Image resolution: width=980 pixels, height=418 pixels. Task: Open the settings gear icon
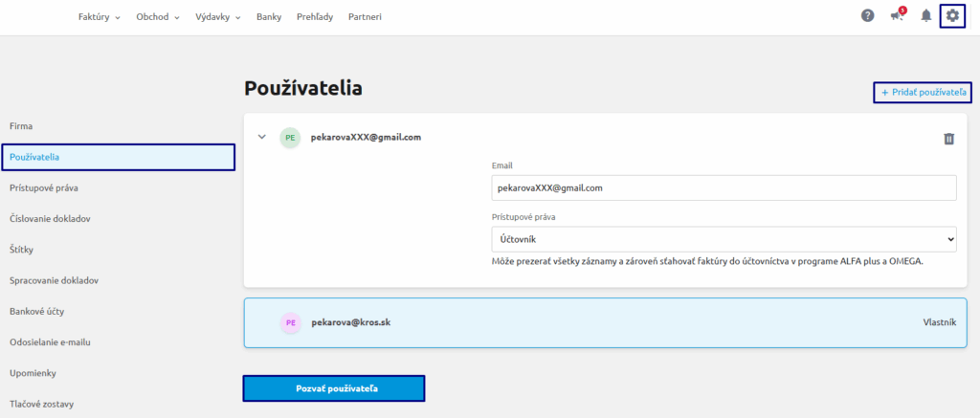(951, 15)
